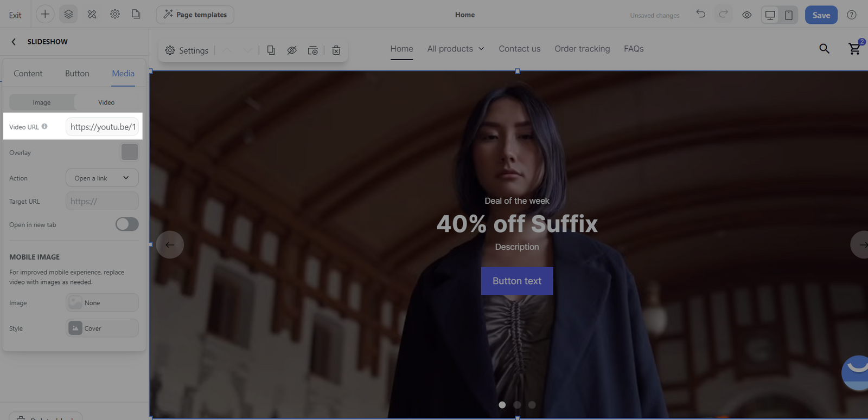Go back from Slideshow panel
Image resolution: width=868 pixels, height=420 pixels.
pyautogui.click(x=14, y=42)
